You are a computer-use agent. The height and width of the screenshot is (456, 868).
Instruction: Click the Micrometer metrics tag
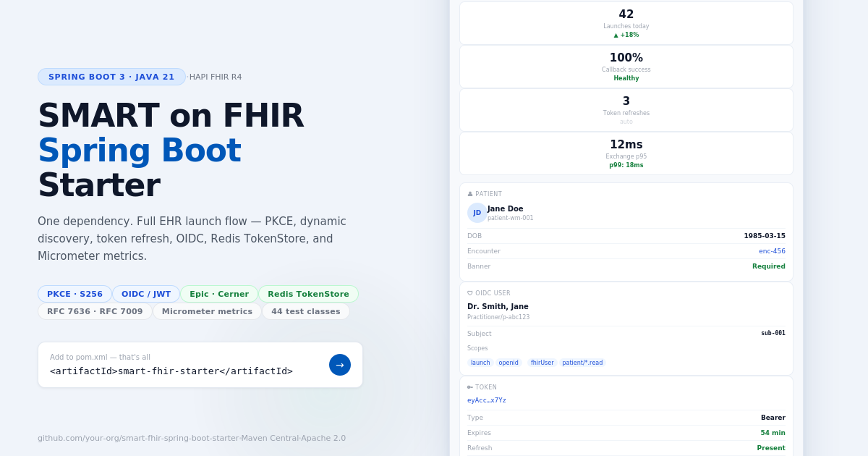tap(207, 311)
